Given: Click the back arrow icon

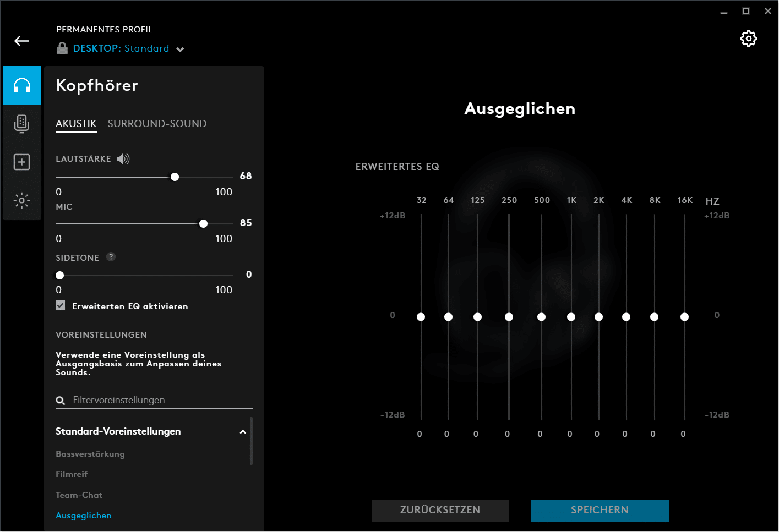Looking at the screenshot, I should click(x=21, y=41).
